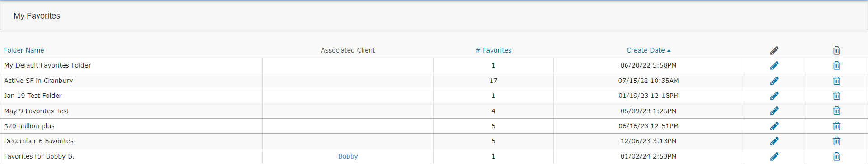Screen dimensions: 868x164
Task: Delete the May 9 Favorites Test folder
Action: click(x=837, y=111)
